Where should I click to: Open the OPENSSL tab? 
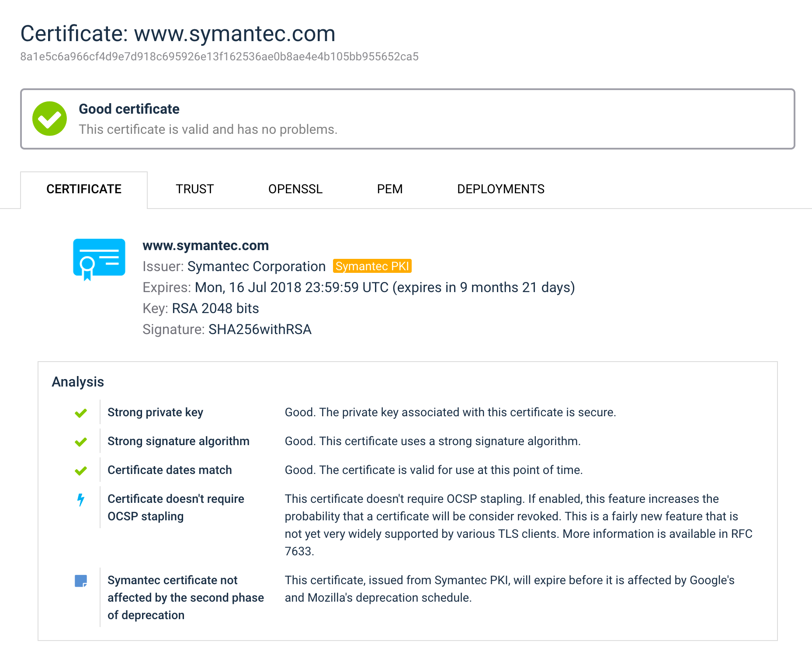(295, 189)
